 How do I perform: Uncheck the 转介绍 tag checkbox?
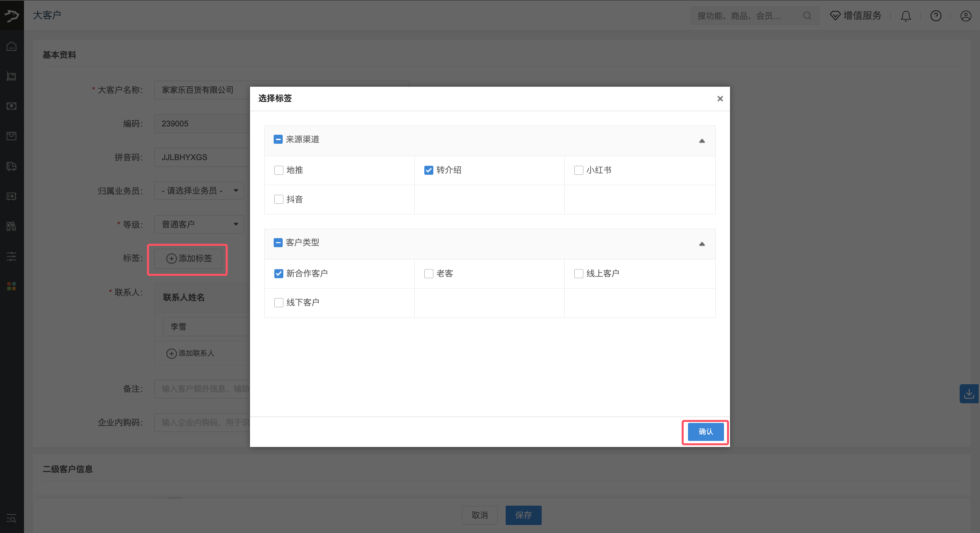click(429, 170)
